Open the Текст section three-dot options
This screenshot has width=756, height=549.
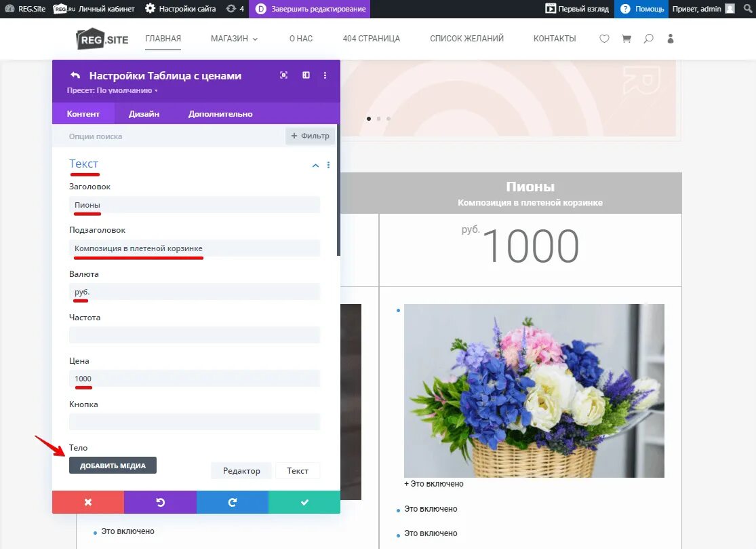(x=328, y=165)
